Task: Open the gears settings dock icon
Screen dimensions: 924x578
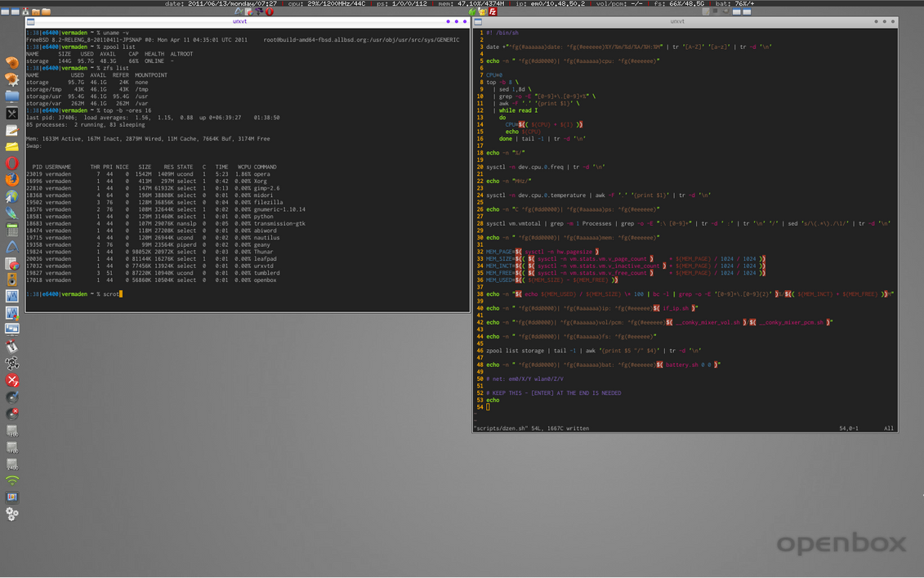Action: pos(11,514)
